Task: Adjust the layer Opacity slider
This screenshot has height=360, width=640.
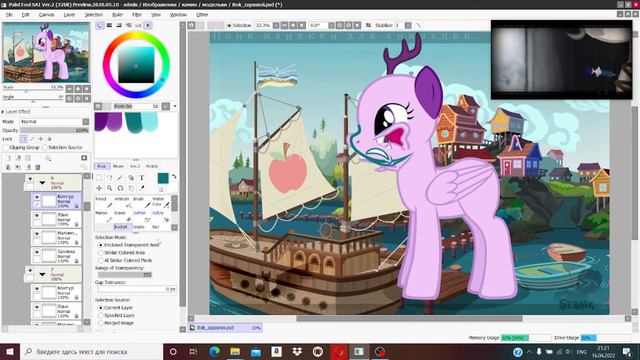Action: [x=54, y=130]
